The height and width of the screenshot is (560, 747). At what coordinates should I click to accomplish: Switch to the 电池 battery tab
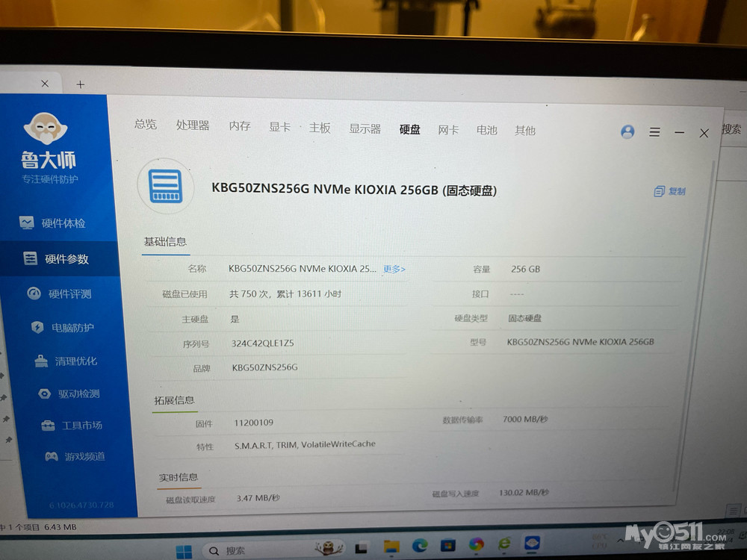pyautogui.click(x=486, y=130)
